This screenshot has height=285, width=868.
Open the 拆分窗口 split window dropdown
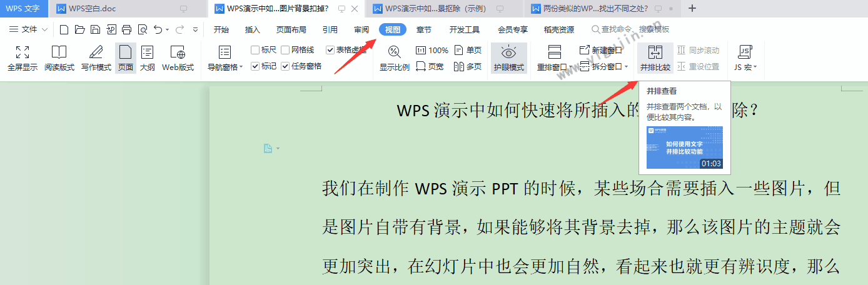pyautogui.click(x=627, y=67)
